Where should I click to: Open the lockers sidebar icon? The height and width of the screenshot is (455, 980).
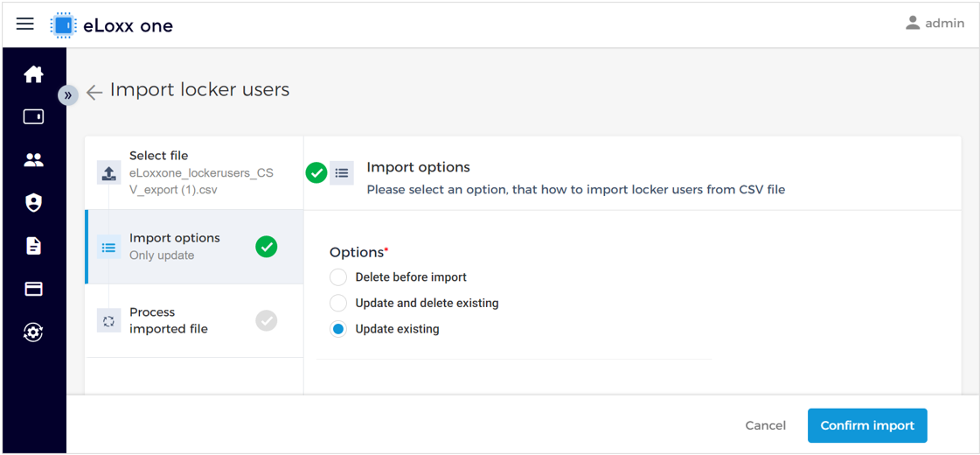[33, 117]
